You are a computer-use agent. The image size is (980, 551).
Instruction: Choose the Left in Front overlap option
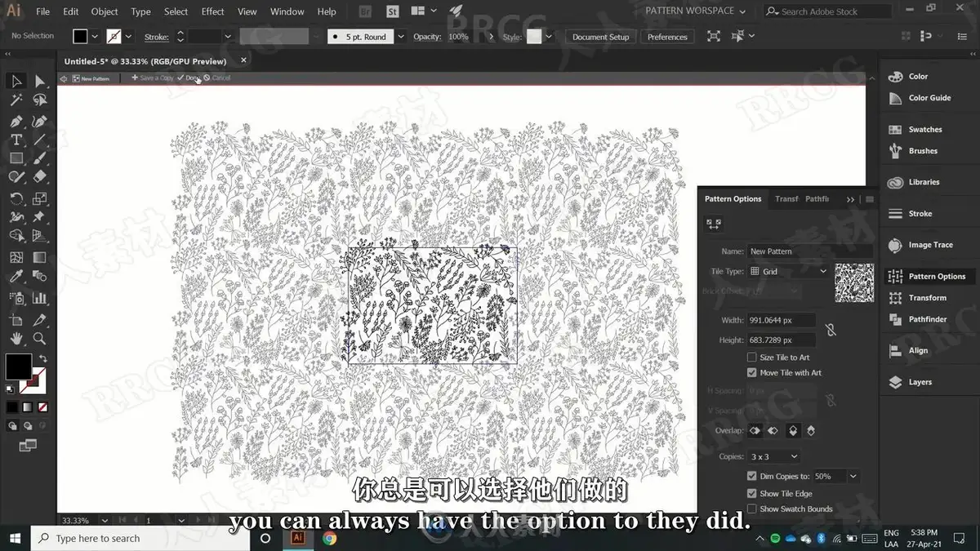tap(755, 430)
